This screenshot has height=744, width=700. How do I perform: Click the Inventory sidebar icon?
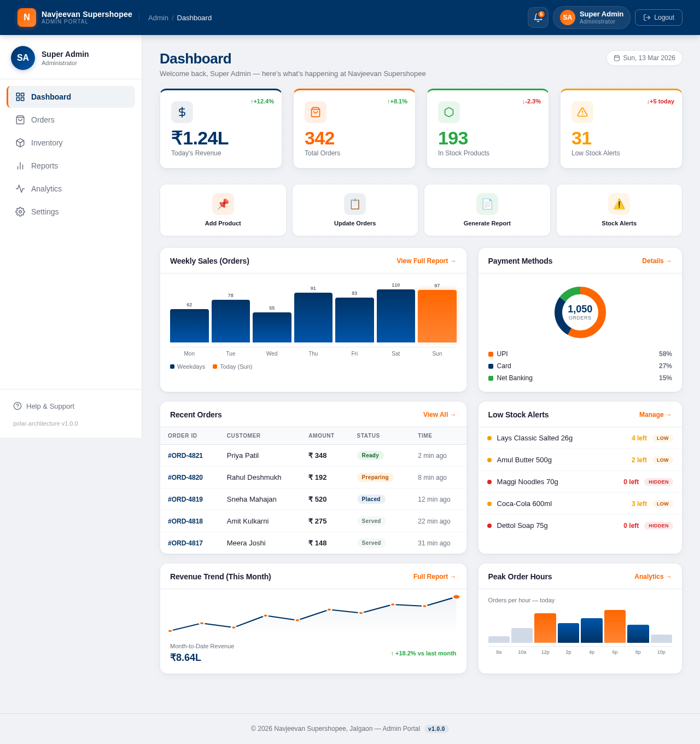click(20, 143)
